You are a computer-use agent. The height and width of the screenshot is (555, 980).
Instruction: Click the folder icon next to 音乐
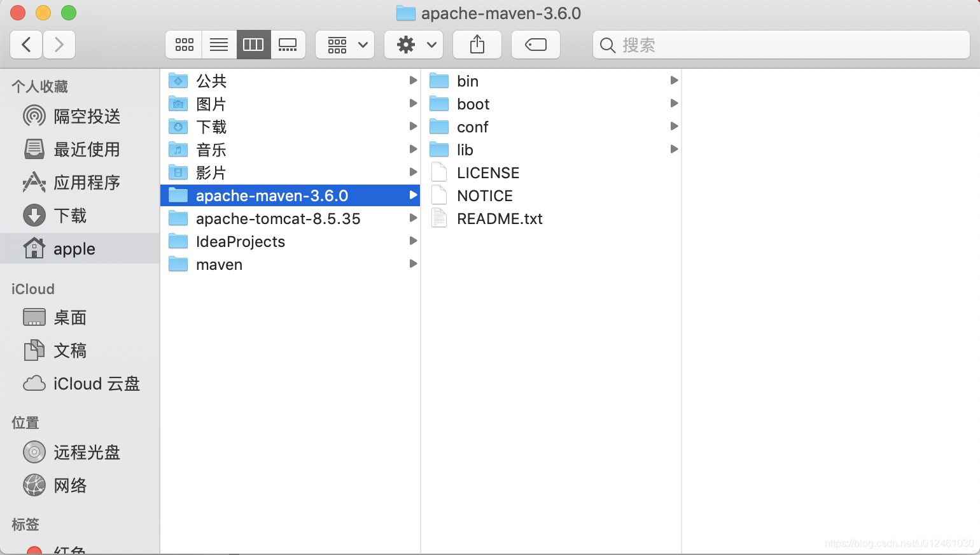[x=178, y=150]
